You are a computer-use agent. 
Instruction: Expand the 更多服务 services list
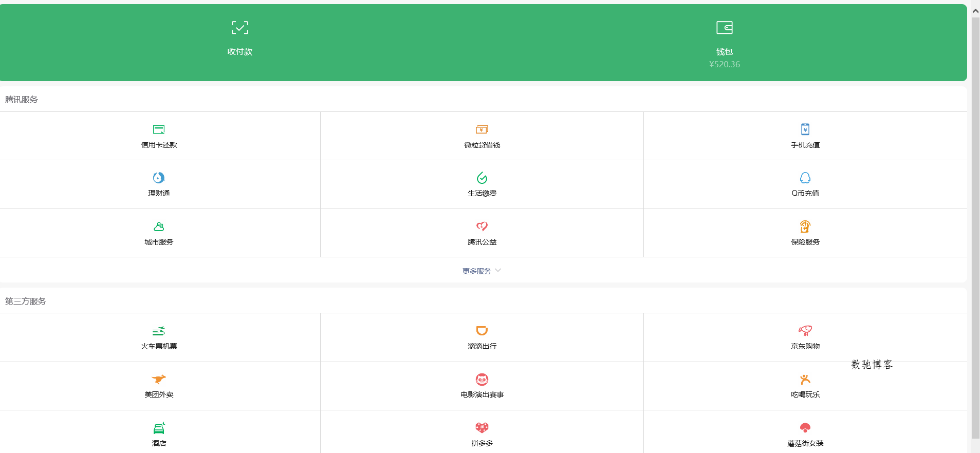tap(482, 271)
